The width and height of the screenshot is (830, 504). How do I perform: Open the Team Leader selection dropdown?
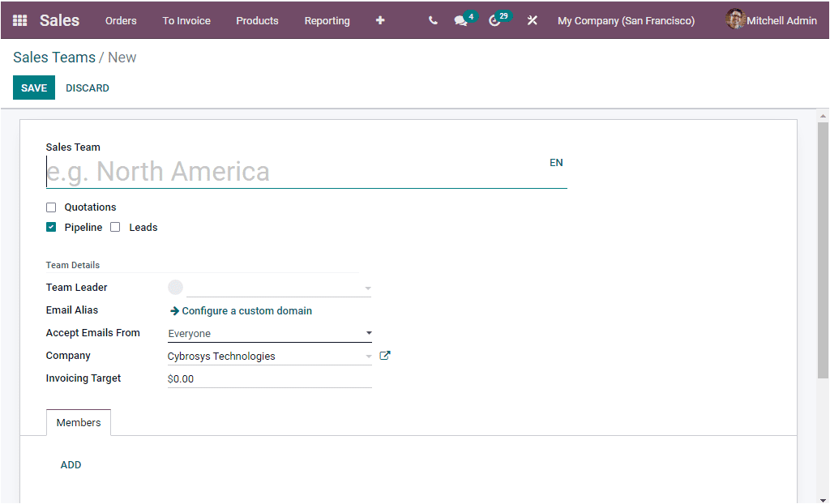coord(368,288)
